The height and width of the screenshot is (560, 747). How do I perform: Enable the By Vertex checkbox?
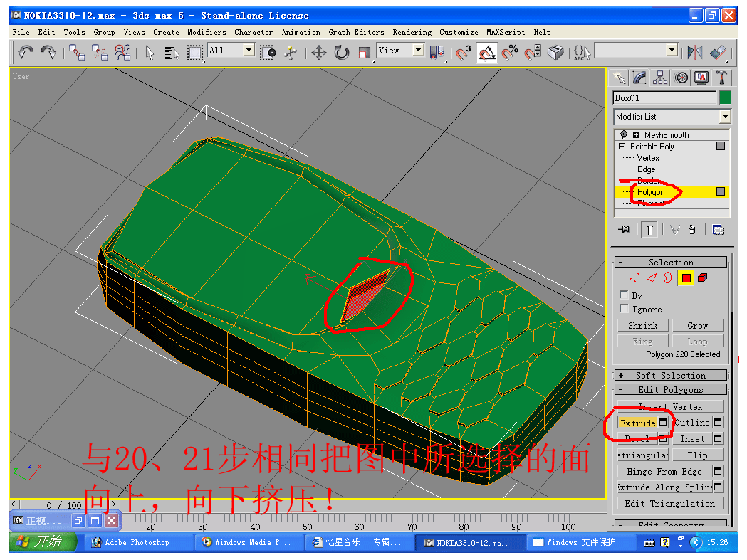coord(625,295)
